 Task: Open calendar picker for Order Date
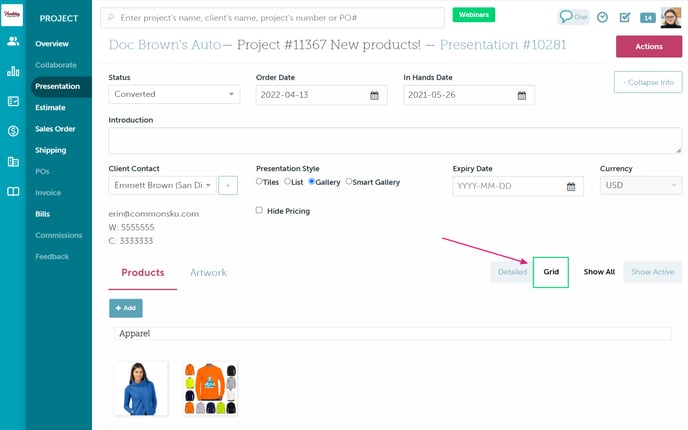pyautogui.click(x=375, y=95)
